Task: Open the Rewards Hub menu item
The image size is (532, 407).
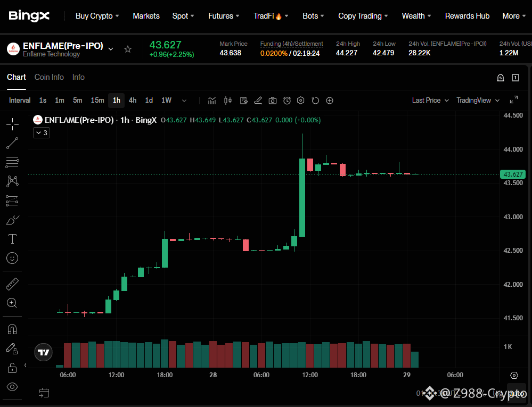Action: coord(467,16)
